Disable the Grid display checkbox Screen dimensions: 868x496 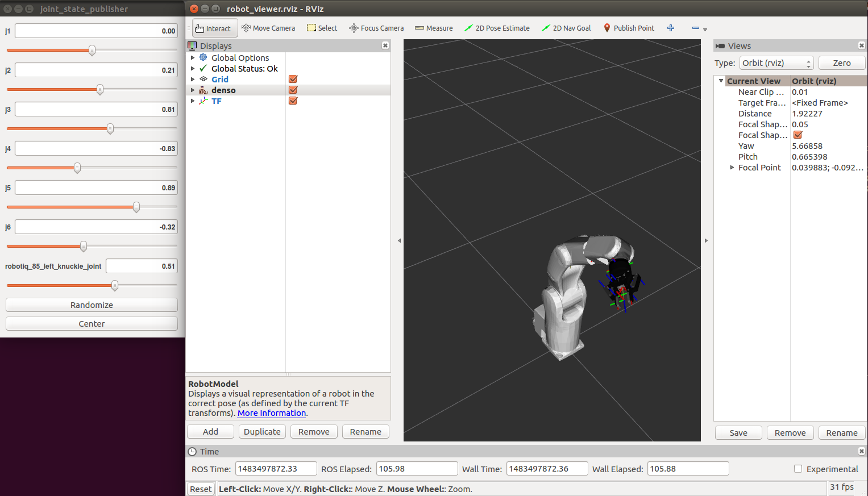point(293,80)
